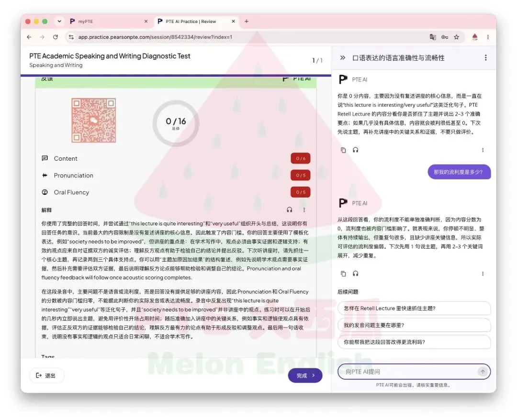
Task: Open more options for second AI reply
Action: click(483, 274)
